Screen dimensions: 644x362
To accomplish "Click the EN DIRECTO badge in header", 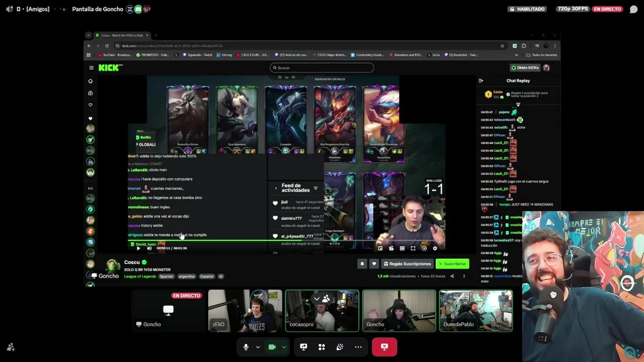I will pyautogui.click(x=608, y=9).
